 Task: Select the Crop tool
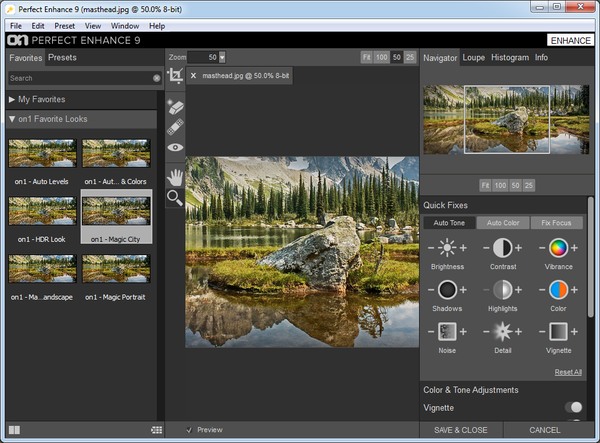coord(175,75)
